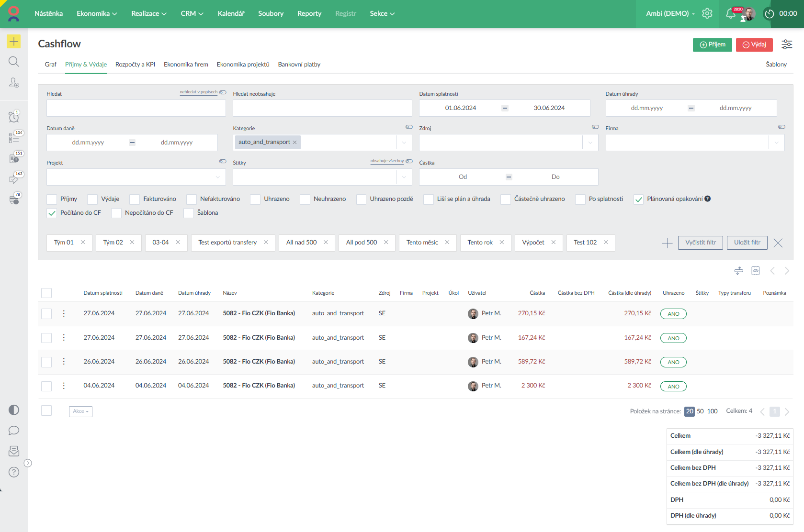Open the notifications bell
The width and height of the screenshot is (804, 532).
[x=730, y=13]
